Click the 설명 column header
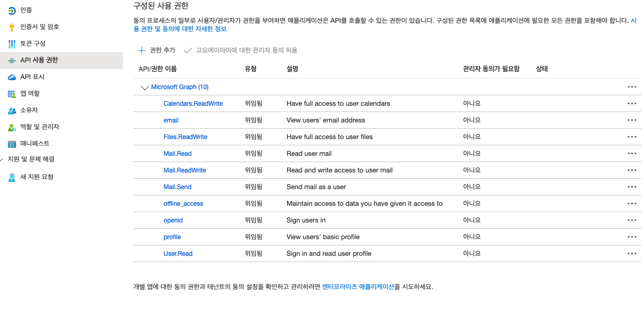This screenshot has height=310, width=644. click(x=292, y=69)
